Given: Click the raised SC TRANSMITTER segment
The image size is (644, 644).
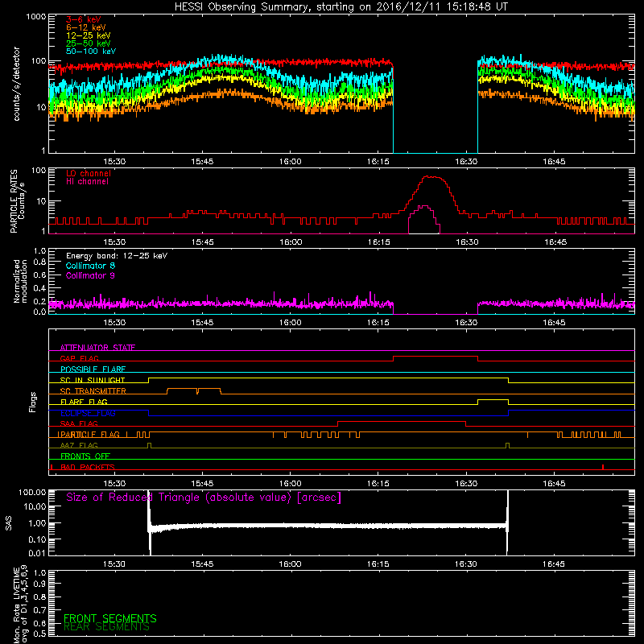Looking at the screenshot, I should pyautogui.click(x=193, y=389).
